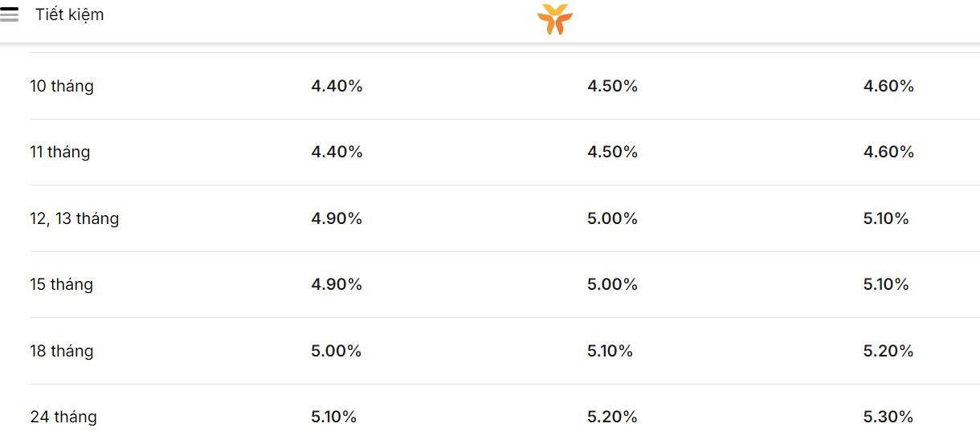This screenshot has height=448, width=980.
Task: Select the 18 tháng row label
Action: click(62, 351)
